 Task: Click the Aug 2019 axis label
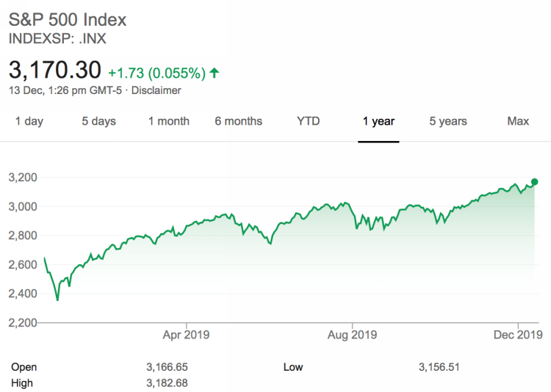(x=352, y=335)
